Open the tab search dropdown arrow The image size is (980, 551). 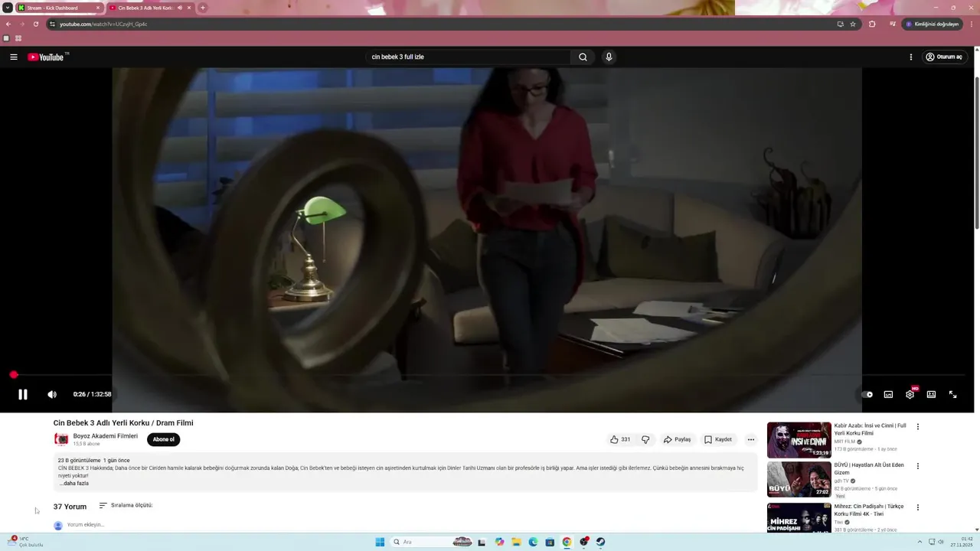[7, 8]
